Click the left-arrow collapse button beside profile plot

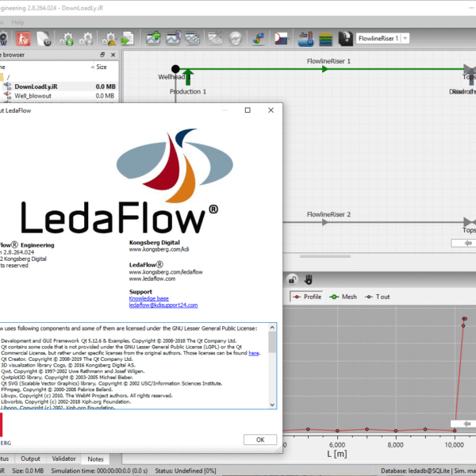(463, 424)
